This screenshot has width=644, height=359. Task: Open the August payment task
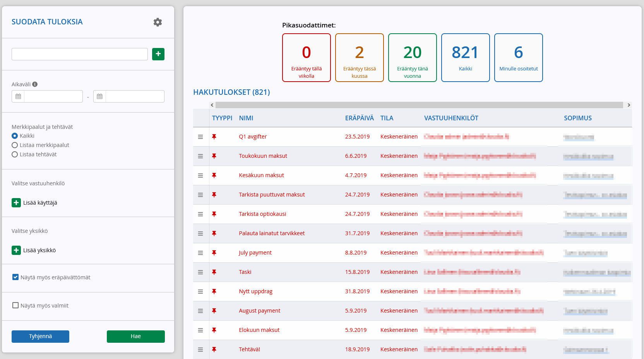click(x=260, y=311)
